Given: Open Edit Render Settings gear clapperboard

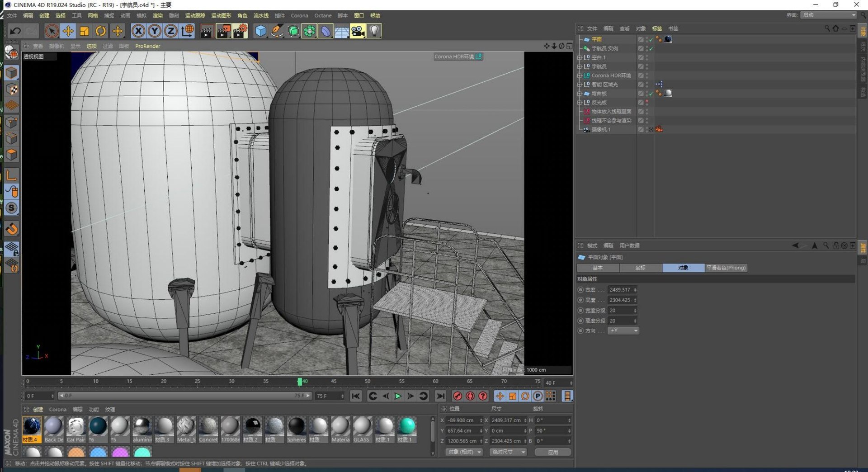Looking at the screenshot, I should tap(240, 31).
